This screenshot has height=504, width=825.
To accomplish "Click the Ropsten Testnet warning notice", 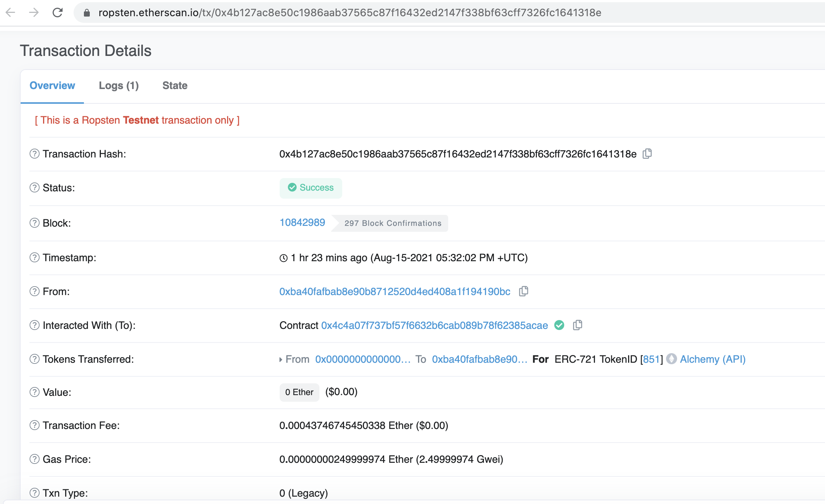I will click(x=137, y=120).
